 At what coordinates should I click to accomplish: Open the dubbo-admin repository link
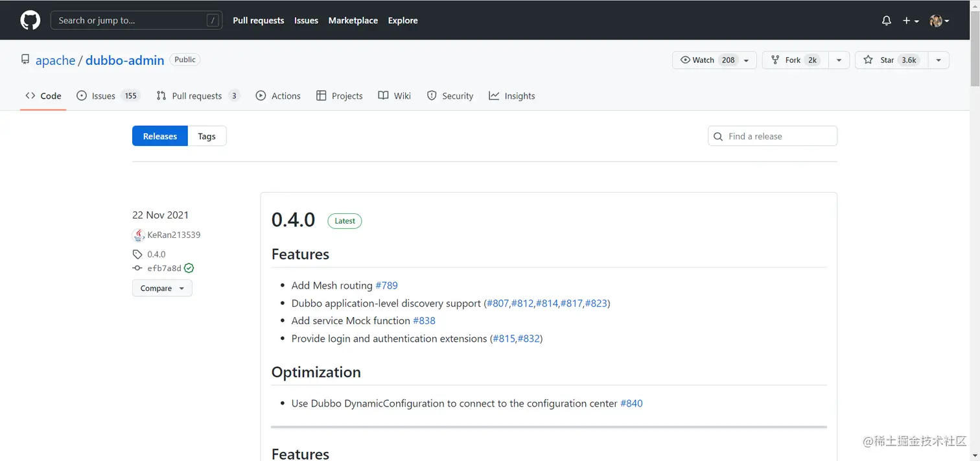(125, 60)
